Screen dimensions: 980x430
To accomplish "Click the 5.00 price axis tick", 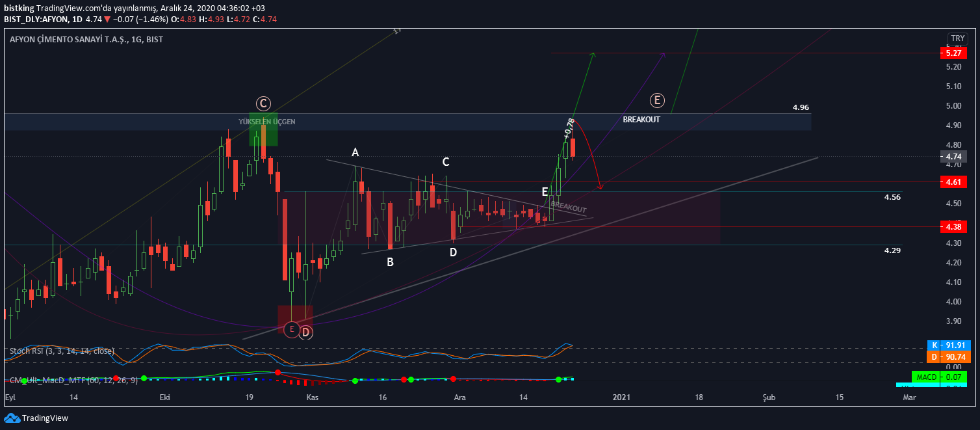I will (x=954, y=106).
